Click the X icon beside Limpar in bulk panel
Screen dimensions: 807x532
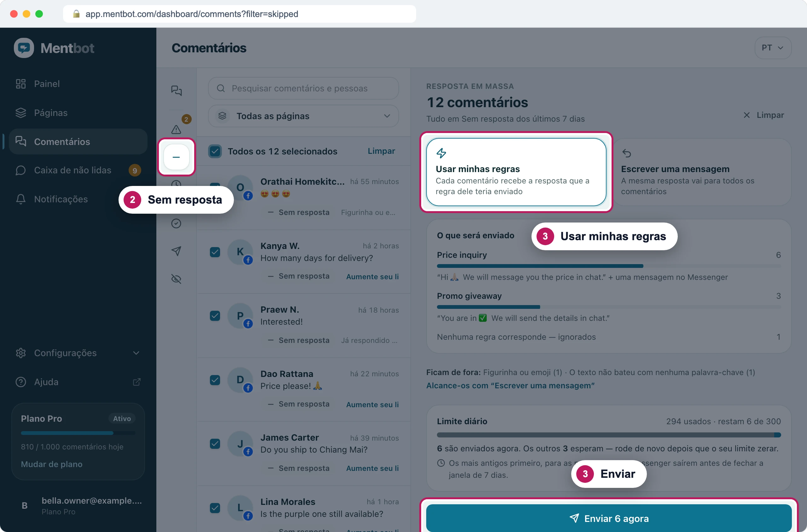coord(746,115)
